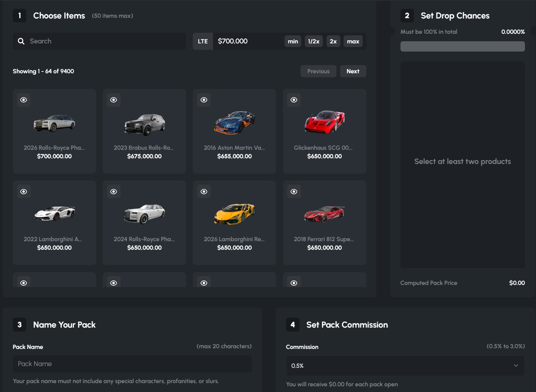This screenshot has width=536, height=392.
Task: Click the 2026 Lamborghini Re... item name
Action: tap(234, 239)
